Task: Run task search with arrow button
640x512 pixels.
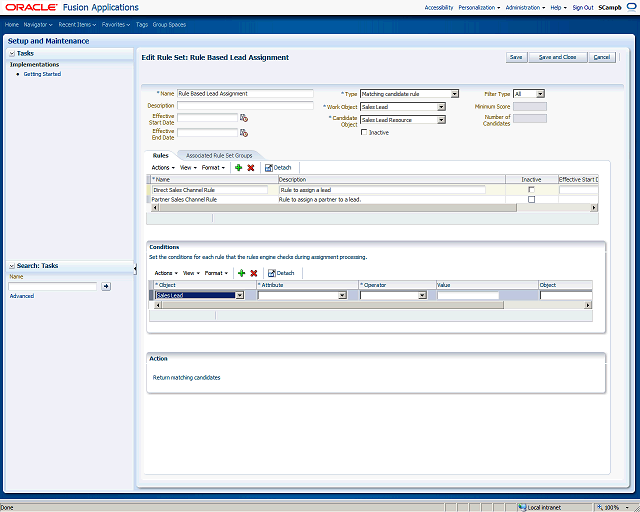Action: [106, 286]
